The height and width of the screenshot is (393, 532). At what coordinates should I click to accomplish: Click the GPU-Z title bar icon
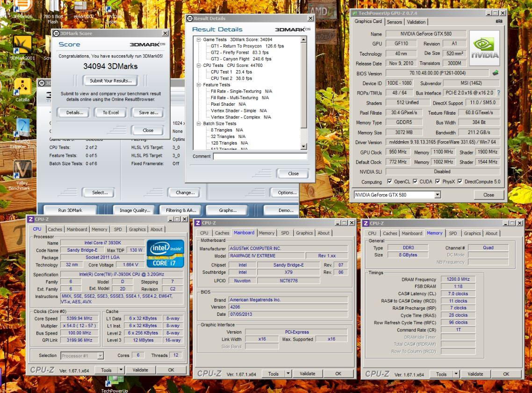click(x=355, y=13)
